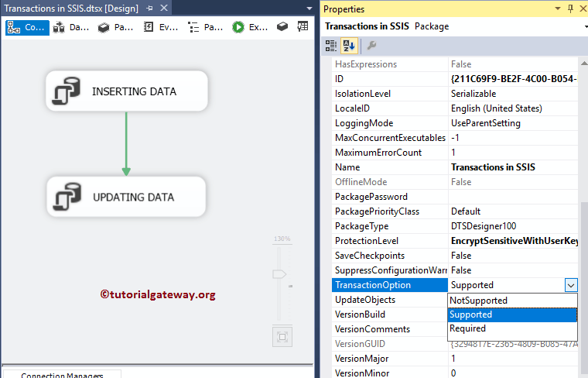
Task: Toggle auto-hide pin on Properties panel
Action: pos(570,9)
